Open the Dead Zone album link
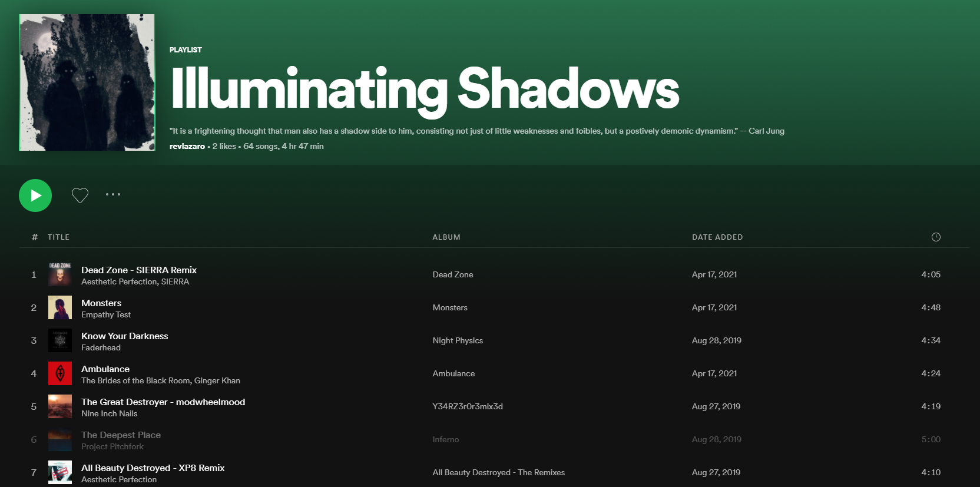 click(x=453, y=274)
